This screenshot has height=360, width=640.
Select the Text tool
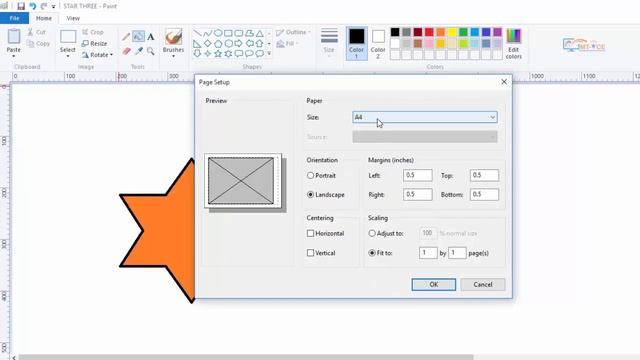tap(151, 37)
